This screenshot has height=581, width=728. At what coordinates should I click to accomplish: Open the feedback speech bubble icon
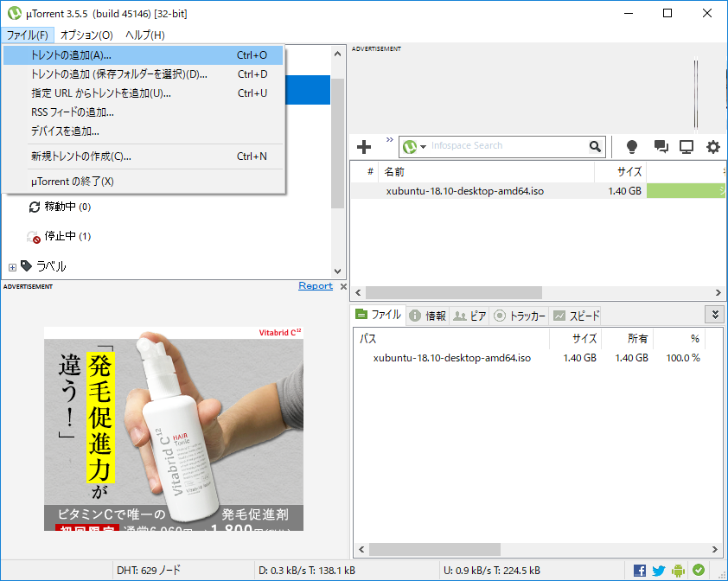click(x=661, y=147)
